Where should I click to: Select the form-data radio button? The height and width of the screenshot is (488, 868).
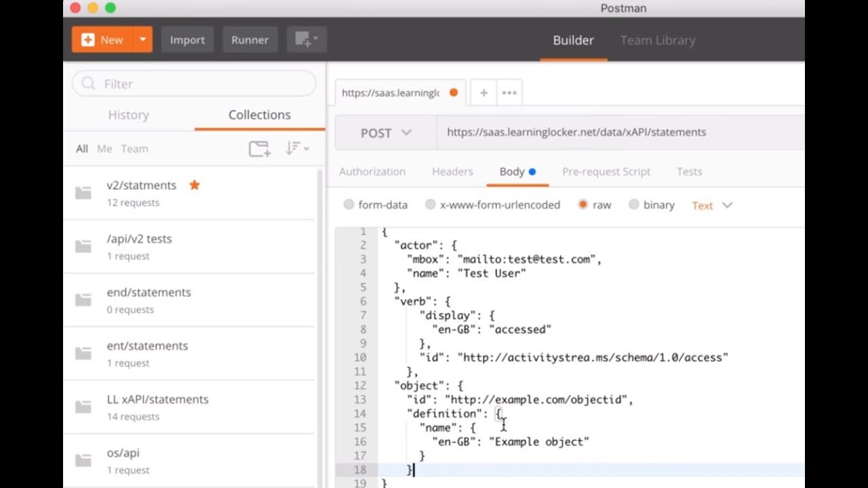[349, 205]
